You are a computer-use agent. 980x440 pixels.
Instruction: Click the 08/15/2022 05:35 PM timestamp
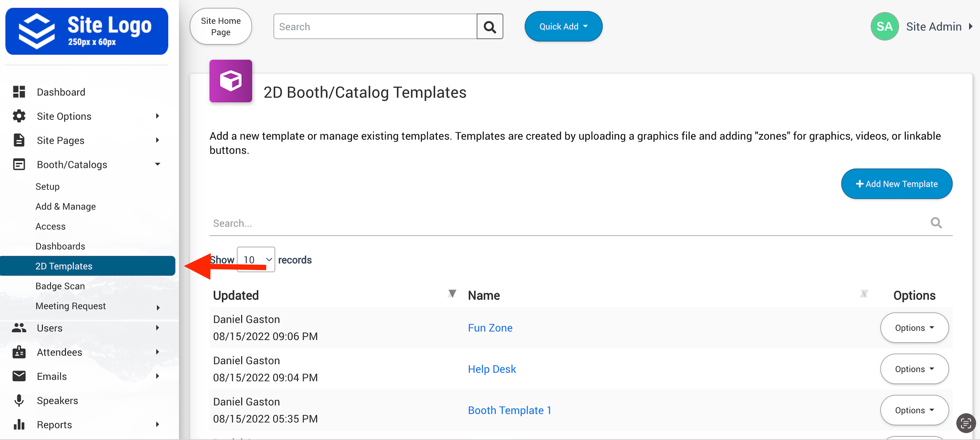click(x=265, y=419)
